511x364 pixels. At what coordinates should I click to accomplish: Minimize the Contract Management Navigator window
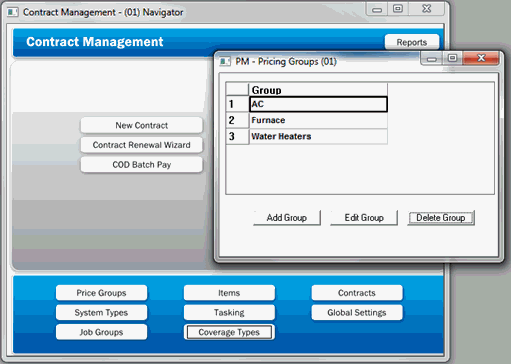[377, 9]
